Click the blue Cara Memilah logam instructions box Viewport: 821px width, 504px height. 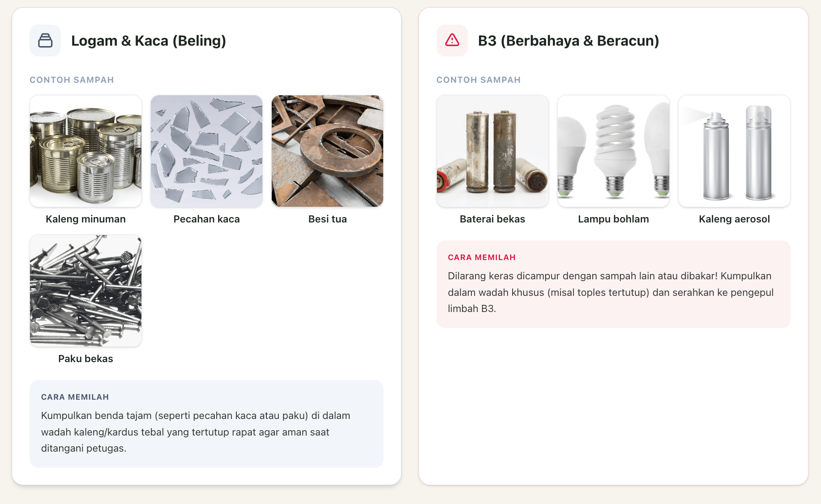(x=207, y=424)
